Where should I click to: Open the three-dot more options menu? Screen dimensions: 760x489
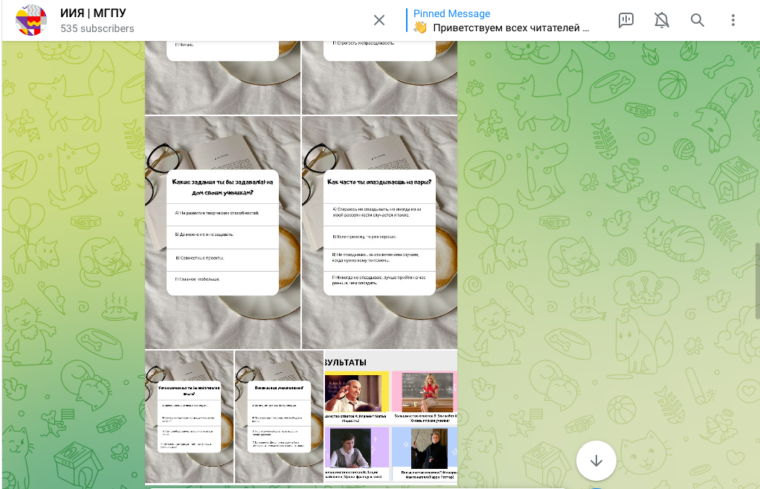pos(733,20)
